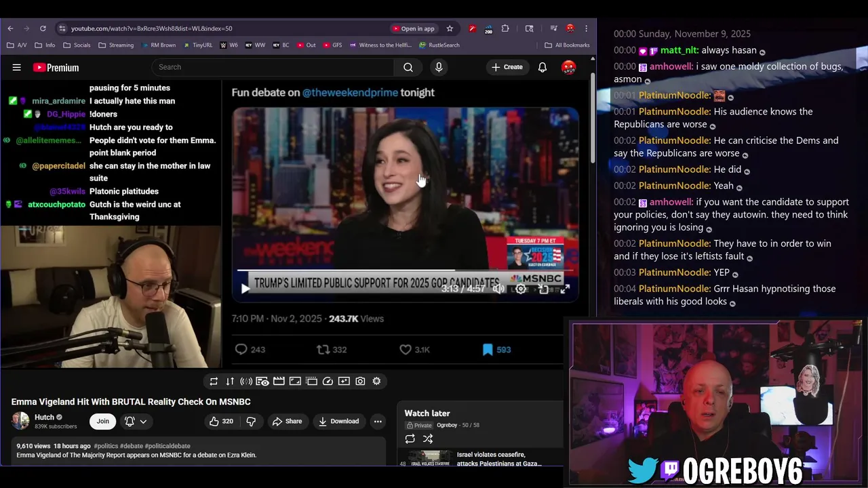Toggle loop on the Watch later playlist

tap(410, 439)
